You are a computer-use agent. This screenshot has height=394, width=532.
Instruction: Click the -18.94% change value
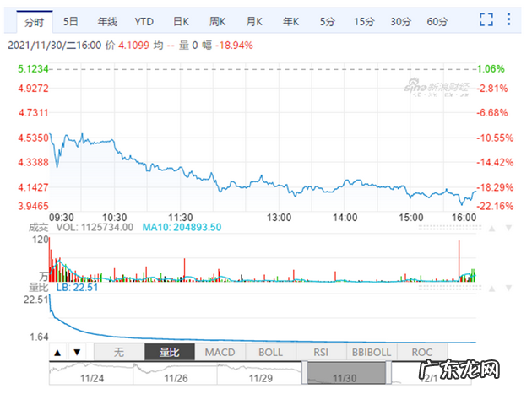click(234, 45)
